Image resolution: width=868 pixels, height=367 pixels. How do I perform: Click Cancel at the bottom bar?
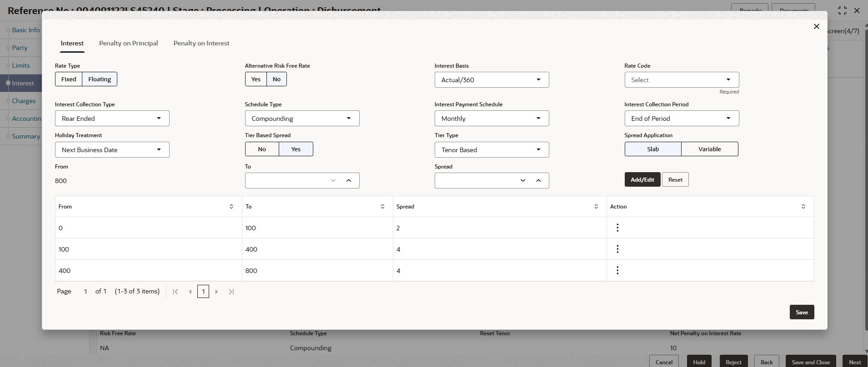point(664,362)
